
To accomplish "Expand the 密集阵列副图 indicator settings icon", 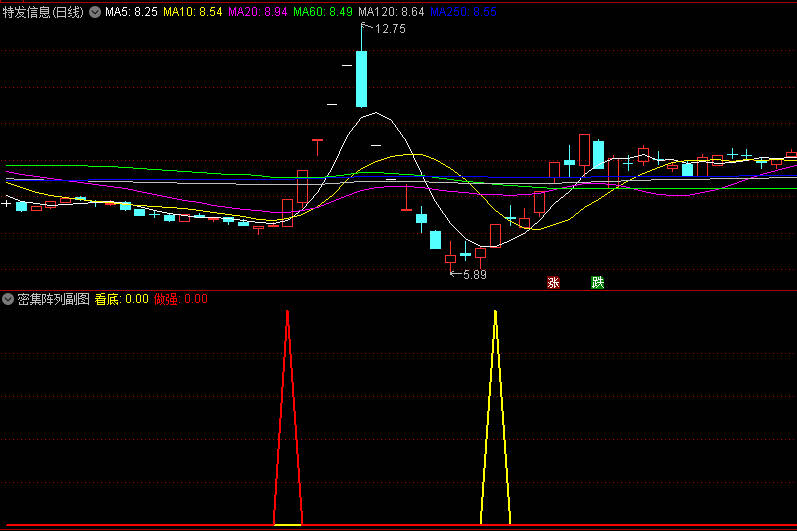I will point(9,299).
